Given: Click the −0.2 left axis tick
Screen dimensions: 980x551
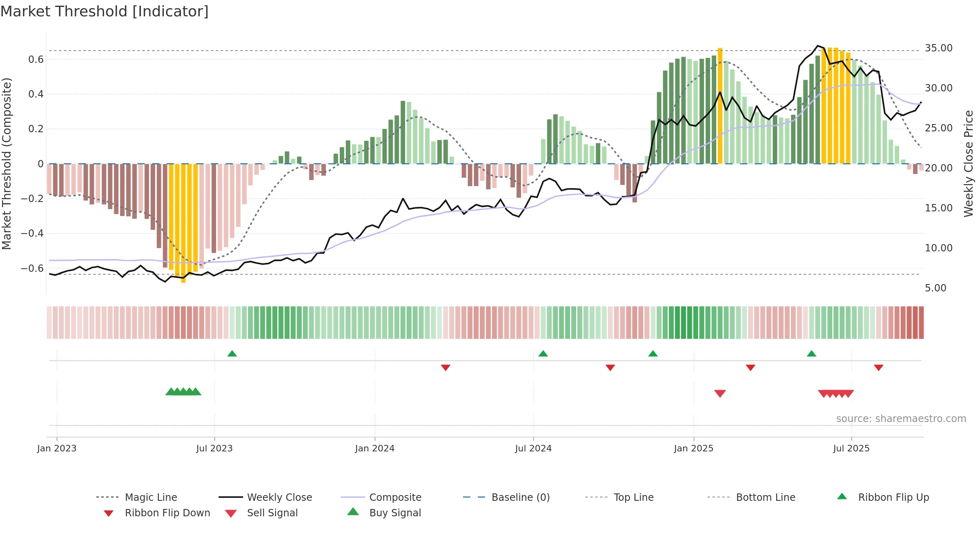Looking at the screenshot, I should [x=32, y=199].
